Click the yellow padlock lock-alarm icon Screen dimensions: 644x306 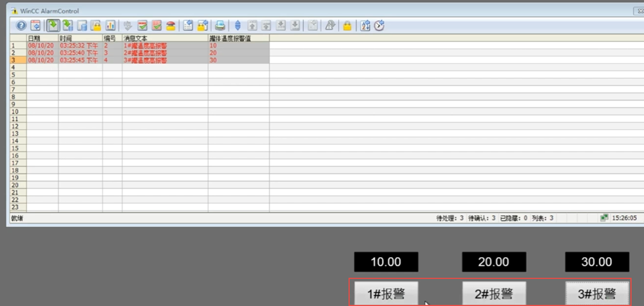pyautogui.click(x=347, y=26)
